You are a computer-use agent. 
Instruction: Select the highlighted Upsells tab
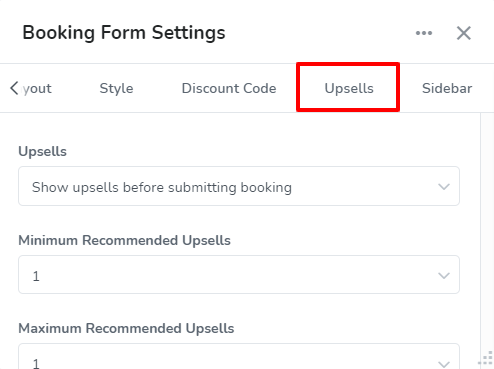pyautogui.click(x=349, y=88)
